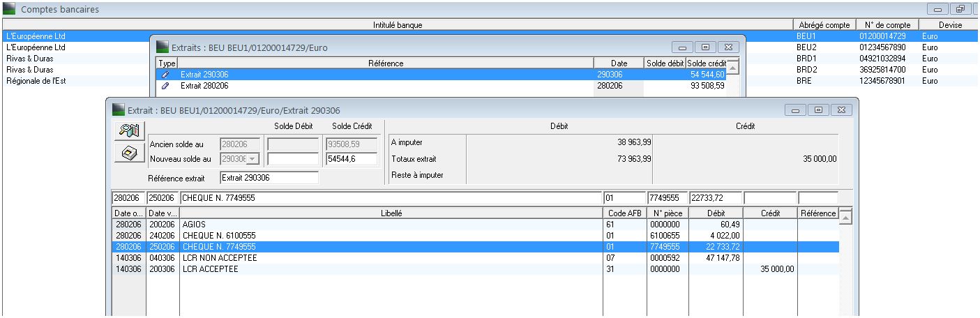Image resolution: width=980 pixels, height=318 pixels.
Task: Select the LCR ACCEPTEE entry row
Action: coord(391,269)
